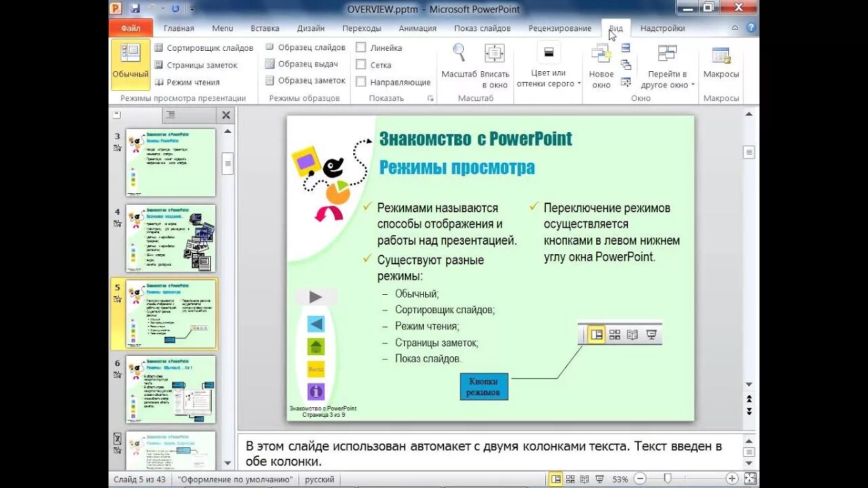Select the Обычный (Normal) view button
868x488 pixels.
pyautogui.click(x=130, y=64)
